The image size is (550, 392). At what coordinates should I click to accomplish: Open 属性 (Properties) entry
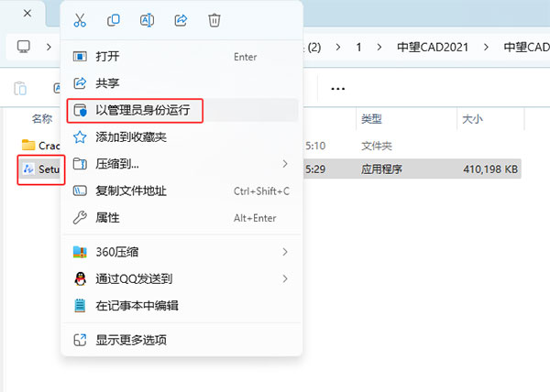(181, 218)
